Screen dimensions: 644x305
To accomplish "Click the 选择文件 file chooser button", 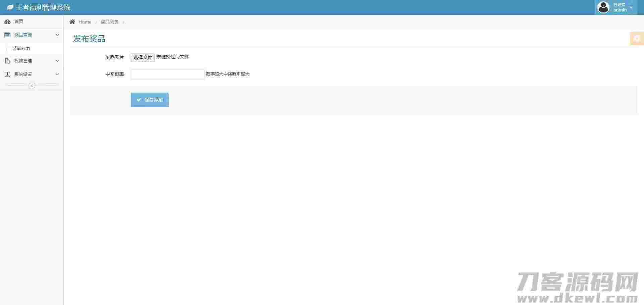I will pos(143,57).
